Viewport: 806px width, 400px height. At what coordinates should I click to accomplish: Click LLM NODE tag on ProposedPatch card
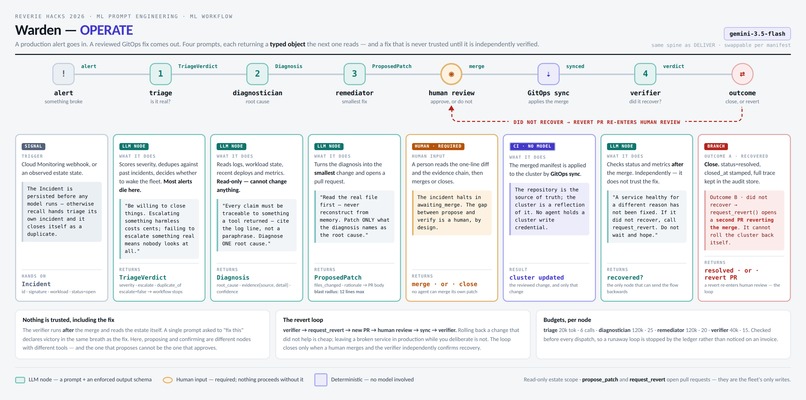coord(329,147)
